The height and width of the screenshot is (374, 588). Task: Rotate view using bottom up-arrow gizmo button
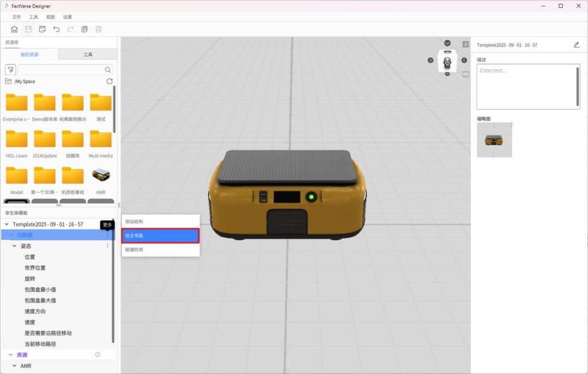pyautogui.click(x=447, y=74)
